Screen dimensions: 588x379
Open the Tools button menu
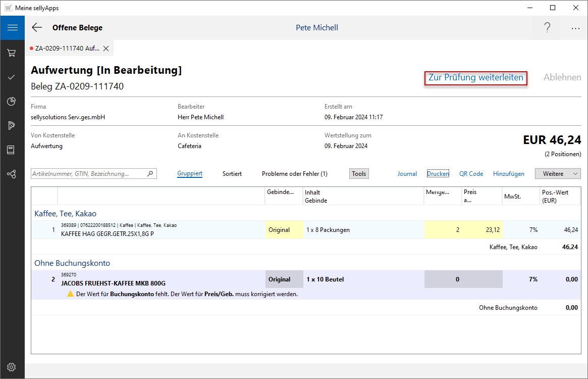point(359,174)
